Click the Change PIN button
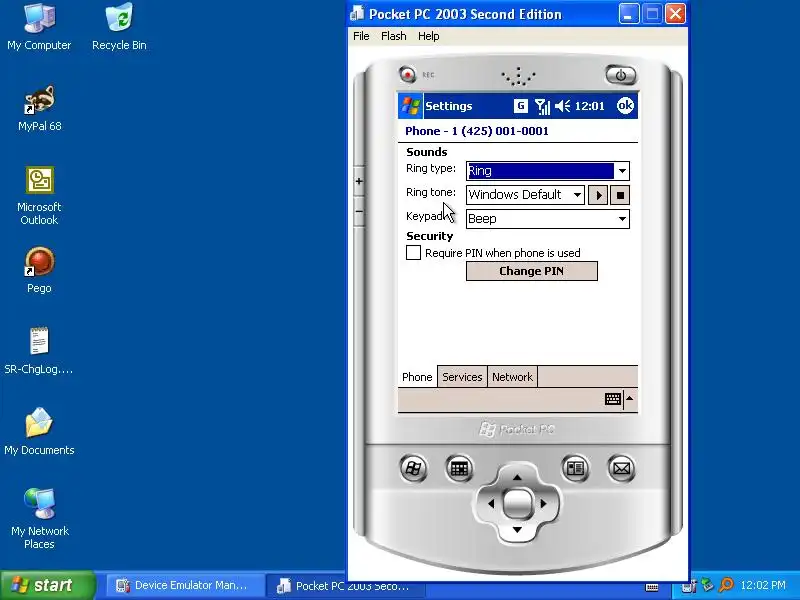800x600 pixels. tap(532, 271)
